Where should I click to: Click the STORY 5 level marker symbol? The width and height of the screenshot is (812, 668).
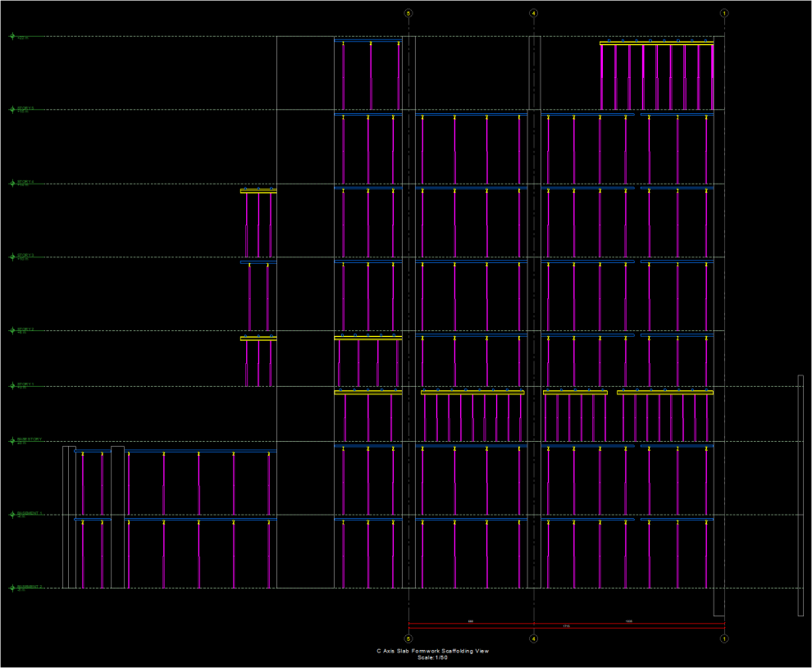[x=12, y=109]
